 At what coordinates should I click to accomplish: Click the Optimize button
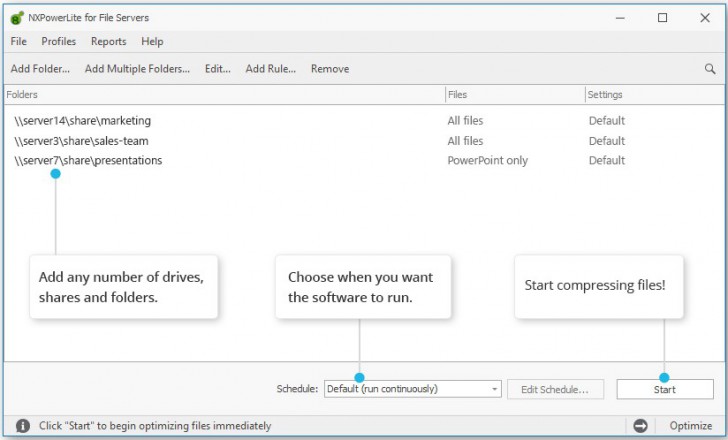pyautogui.click(x=690, y=426)
